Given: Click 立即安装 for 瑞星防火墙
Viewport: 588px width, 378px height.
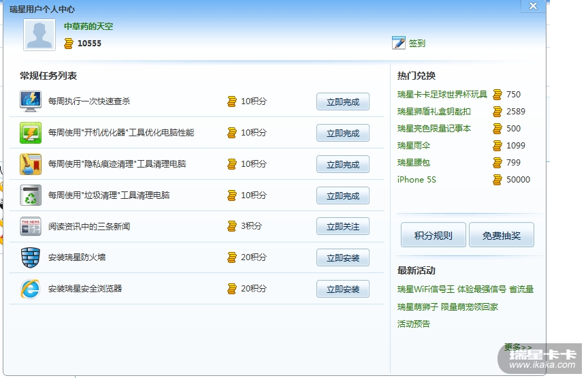Looking at the screenshot, I should pos(343,257).
